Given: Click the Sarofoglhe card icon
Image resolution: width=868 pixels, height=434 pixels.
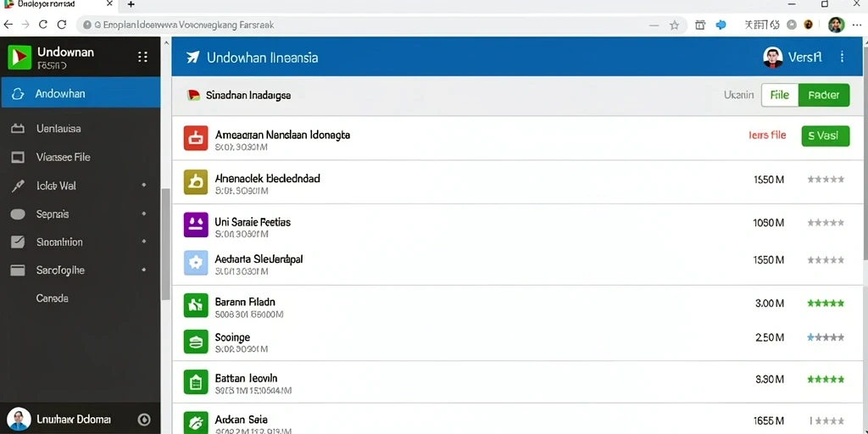Looking at the screenshot, I should pos(18,270).
